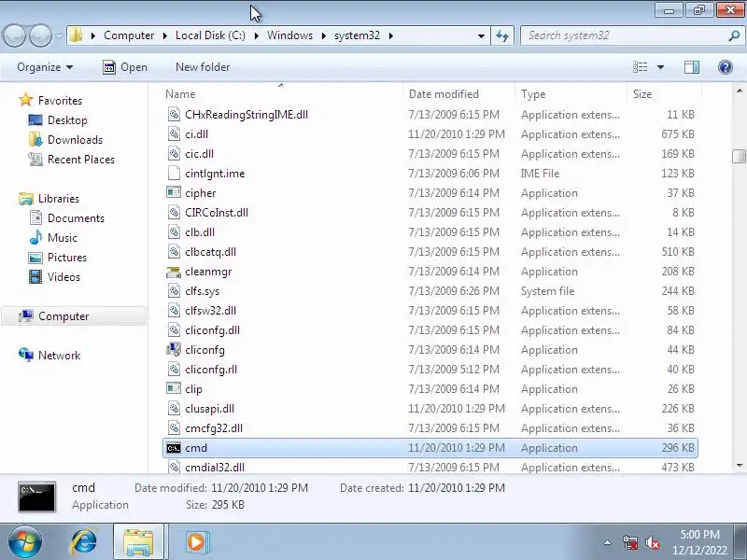Screen dimensions: 747x560
Task: Go back with the Back arrow button
Action: [x=14, y=35]
